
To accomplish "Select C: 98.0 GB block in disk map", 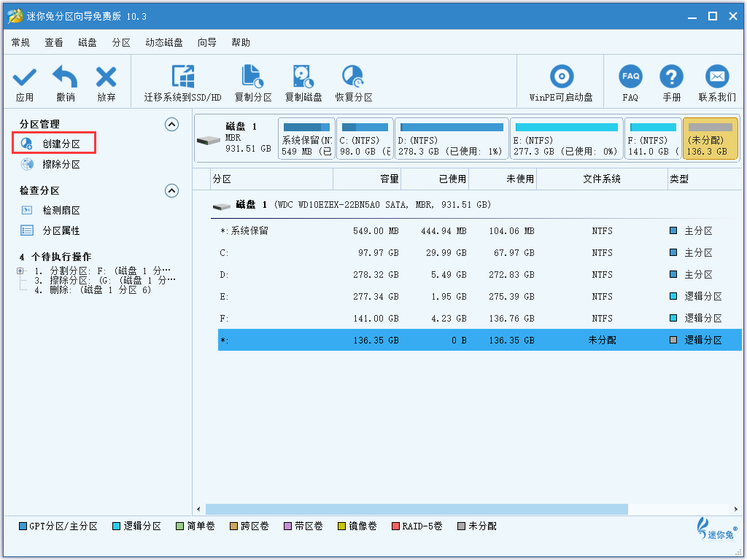I will 365,139.
